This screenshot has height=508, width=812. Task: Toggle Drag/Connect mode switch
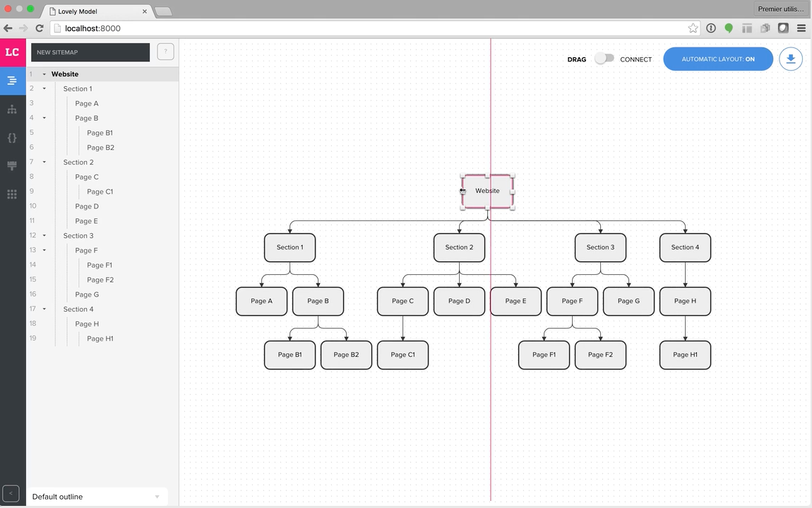click(x=604, y=59)
